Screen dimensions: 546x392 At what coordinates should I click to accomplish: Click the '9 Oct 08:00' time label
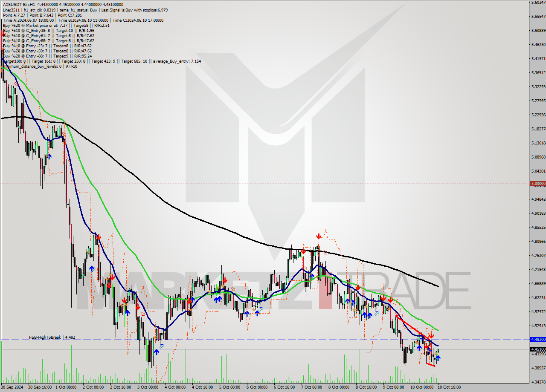coord(393,387)
